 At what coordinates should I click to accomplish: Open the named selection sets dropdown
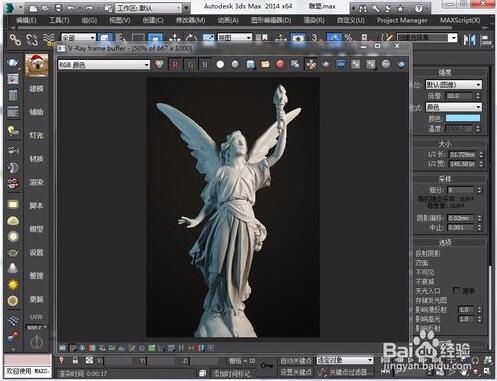427,38
